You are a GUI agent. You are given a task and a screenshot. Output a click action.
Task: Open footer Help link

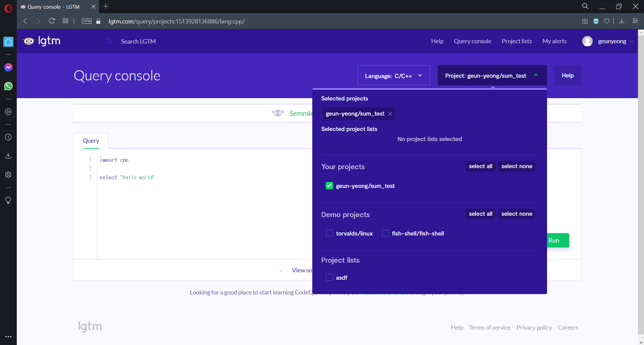(457, 328)
